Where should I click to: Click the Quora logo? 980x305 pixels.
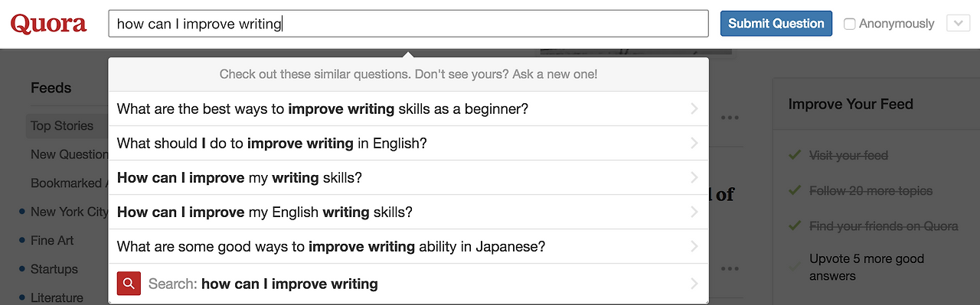coord(48,24)
